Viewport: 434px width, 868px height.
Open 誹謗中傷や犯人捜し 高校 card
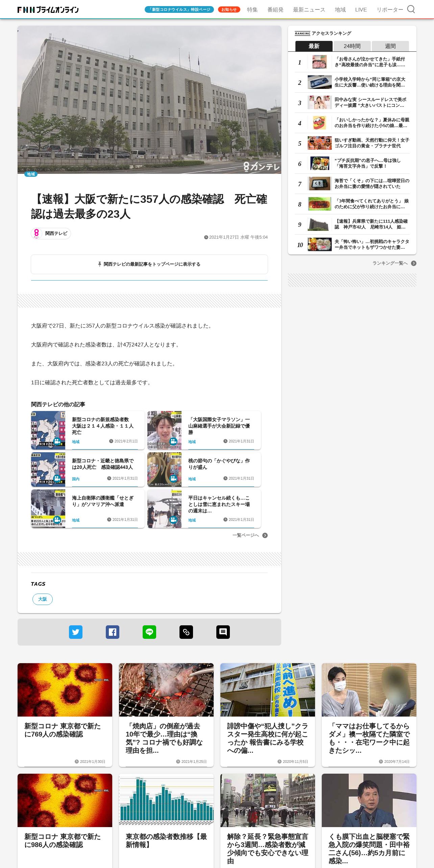pyautogui.click(x=268, y=715)
